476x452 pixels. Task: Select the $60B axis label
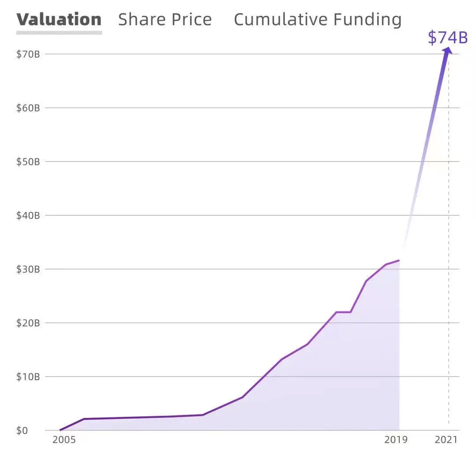pos(28,108)
